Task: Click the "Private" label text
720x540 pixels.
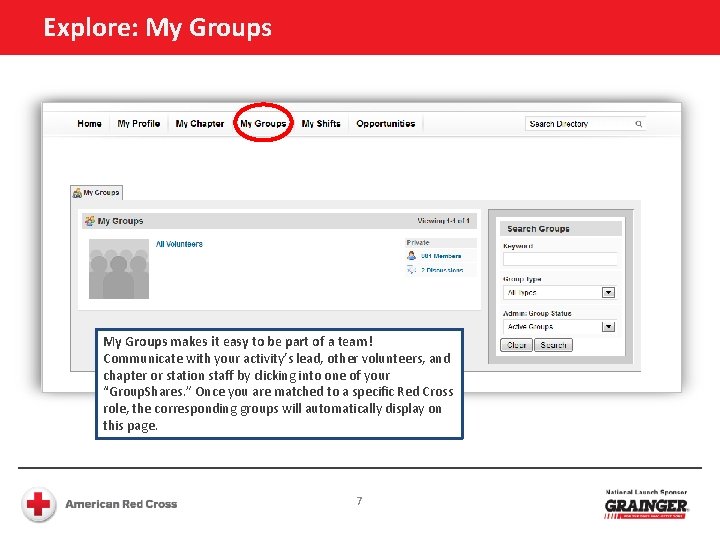Action: pyautogui.click(x=418, y=242)
